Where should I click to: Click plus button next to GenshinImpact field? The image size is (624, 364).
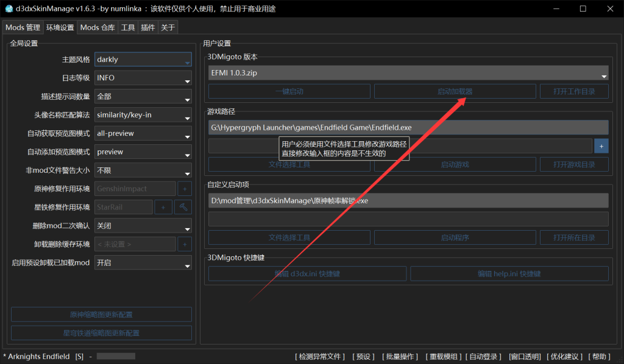pos(184,189)
